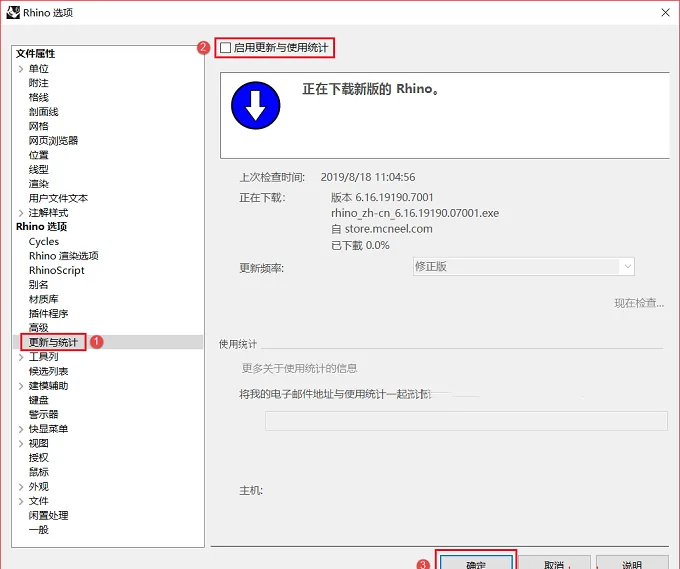
Task: Select 用户文件文本 in the tree
Action: (x=58, y=198)
